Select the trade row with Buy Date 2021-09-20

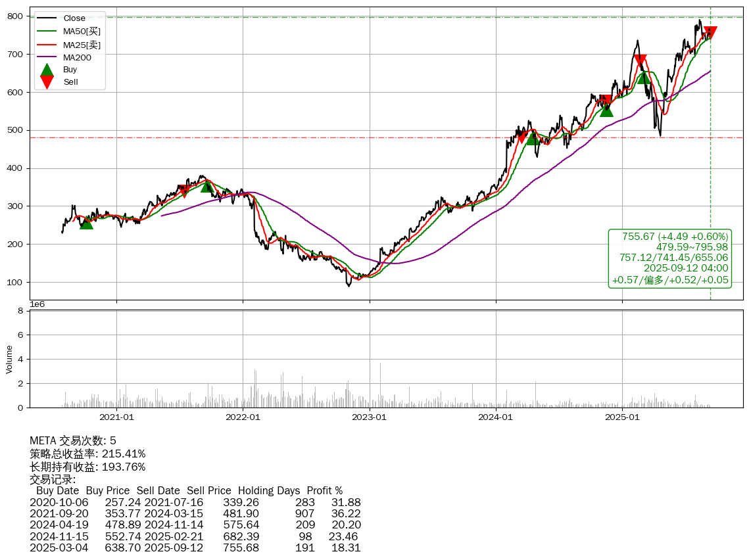pos(195,514)
